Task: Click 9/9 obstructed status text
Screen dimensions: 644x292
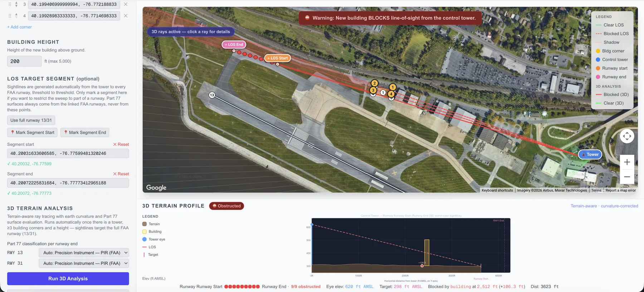Action: 306,287
